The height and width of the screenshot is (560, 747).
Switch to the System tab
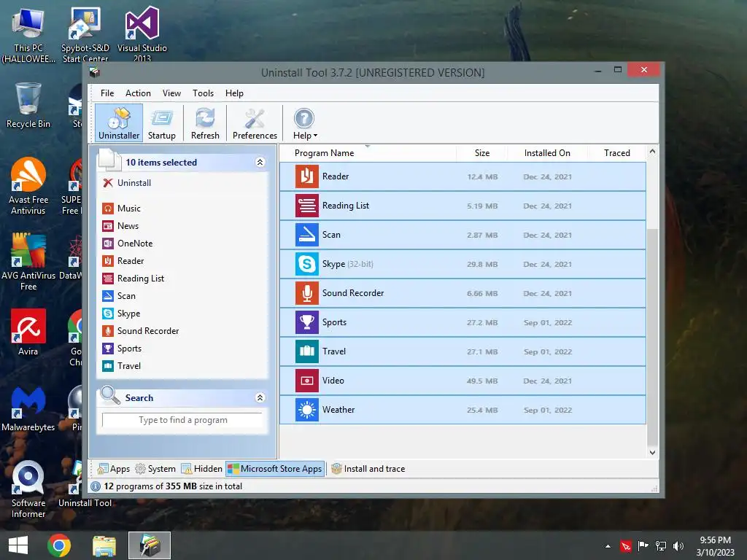coord(155,469)
